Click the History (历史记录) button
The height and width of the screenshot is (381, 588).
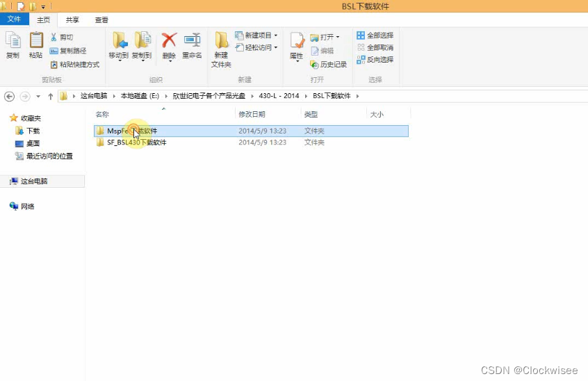(x=329, y=65)
